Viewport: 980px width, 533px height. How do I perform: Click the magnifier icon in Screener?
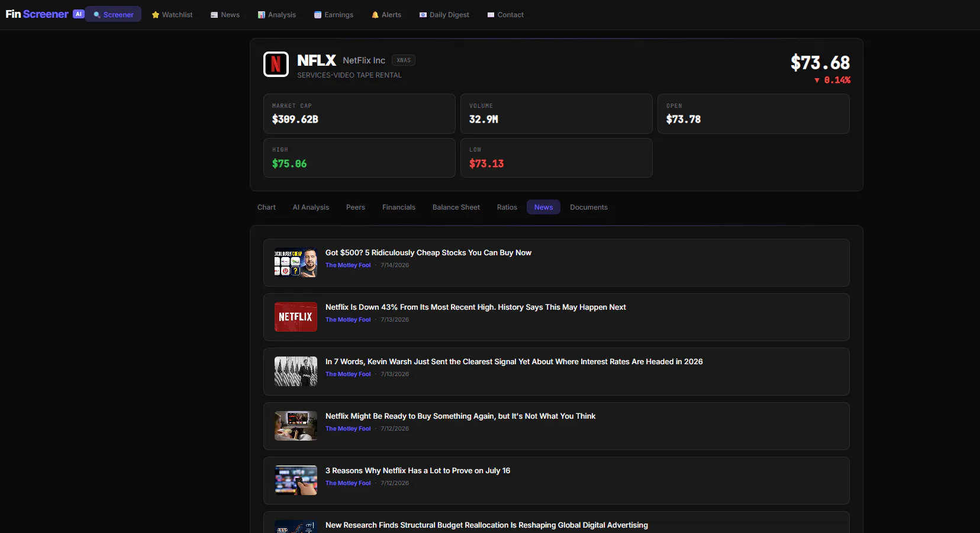(x=97, y=15)
